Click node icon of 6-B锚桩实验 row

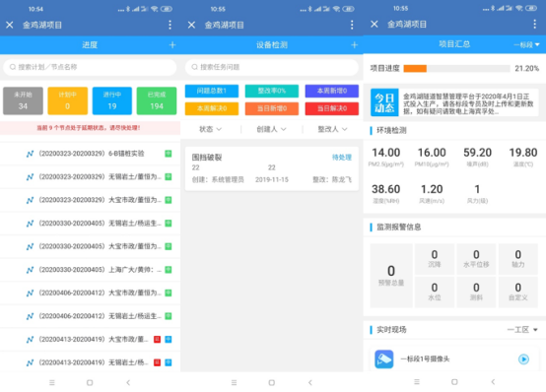click(30, 154)
